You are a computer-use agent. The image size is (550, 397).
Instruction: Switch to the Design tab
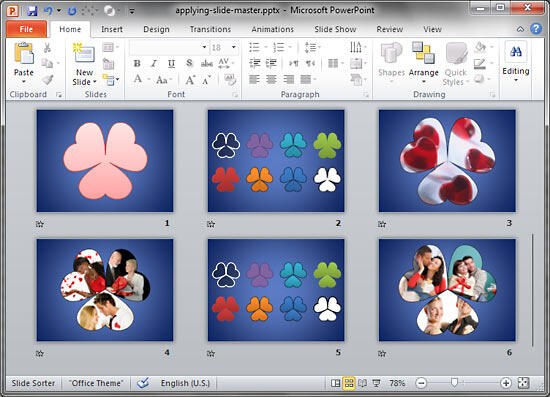(x=156, y=29)
